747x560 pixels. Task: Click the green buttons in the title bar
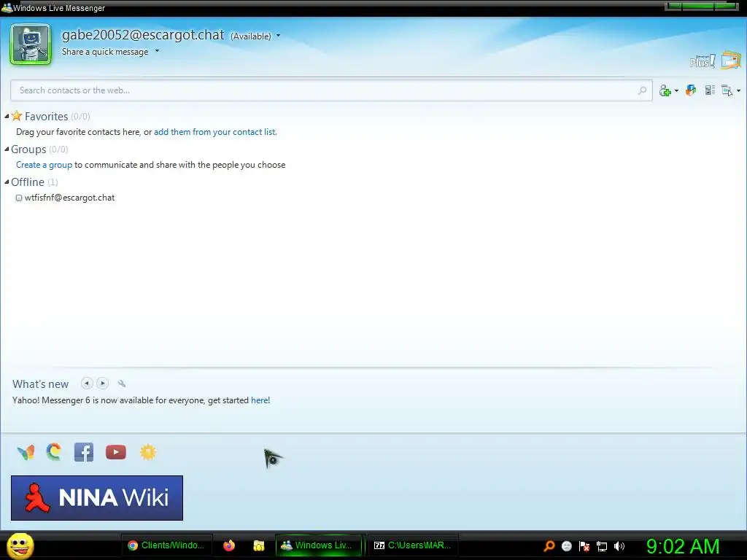tap(701, 6)
